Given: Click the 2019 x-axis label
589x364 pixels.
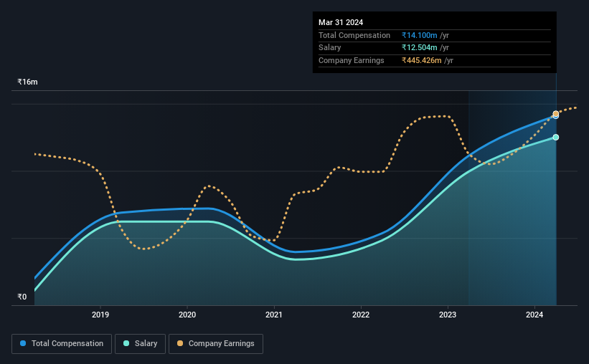Looking at the screenshot, I should pos(100,315).
